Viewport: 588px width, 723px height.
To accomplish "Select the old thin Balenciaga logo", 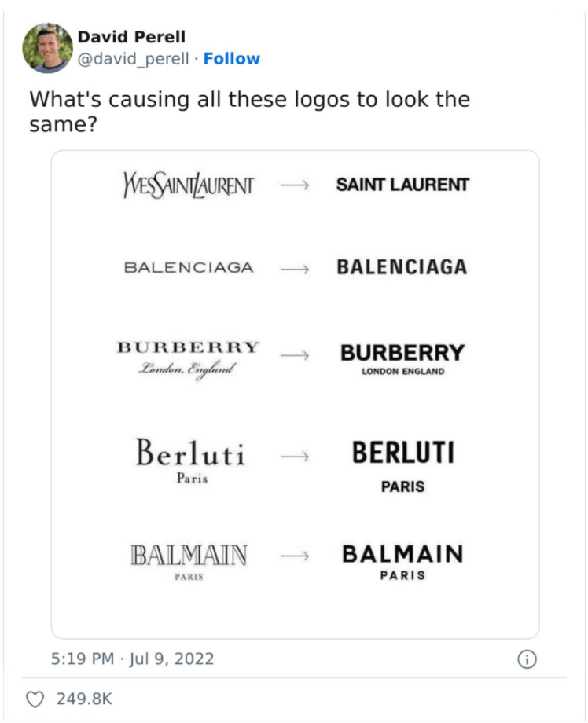I will pyautogui.click(x=189, y=268).
